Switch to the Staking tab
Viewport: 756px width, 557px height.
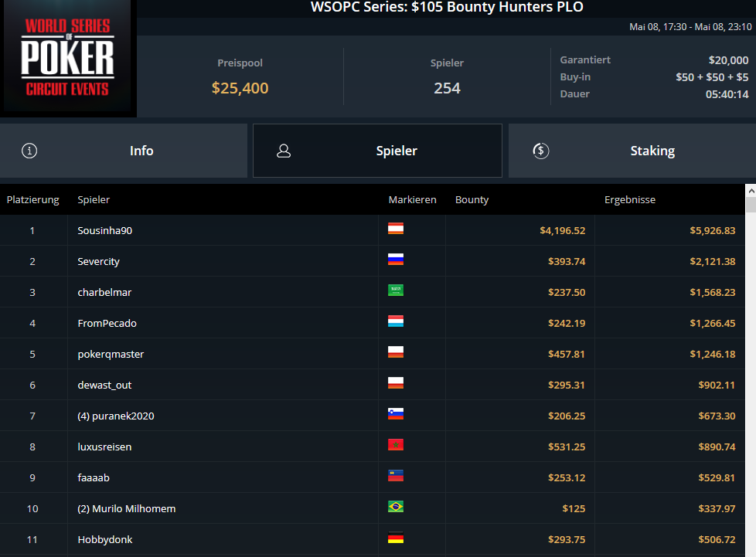[632, 151]
